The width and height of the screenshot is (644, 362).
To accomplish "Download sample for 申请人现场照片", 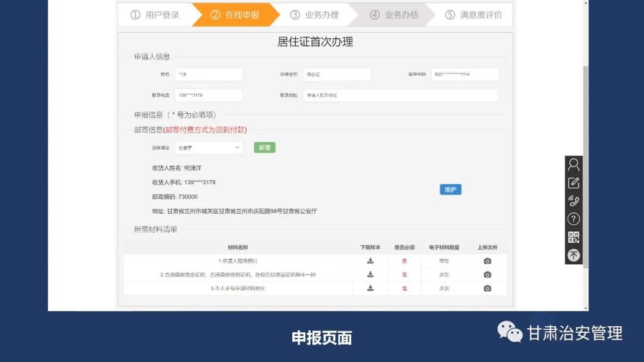I will point(370,261).
